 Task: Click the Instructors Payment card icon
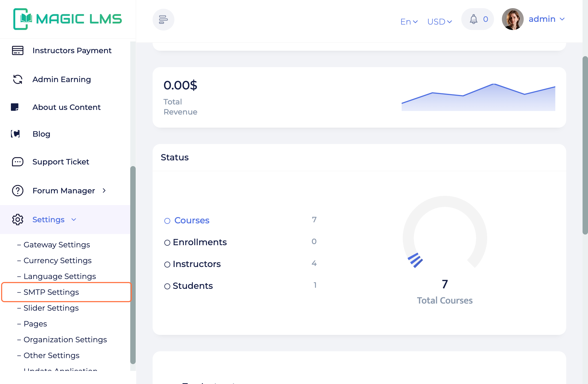tap(18, 50)
